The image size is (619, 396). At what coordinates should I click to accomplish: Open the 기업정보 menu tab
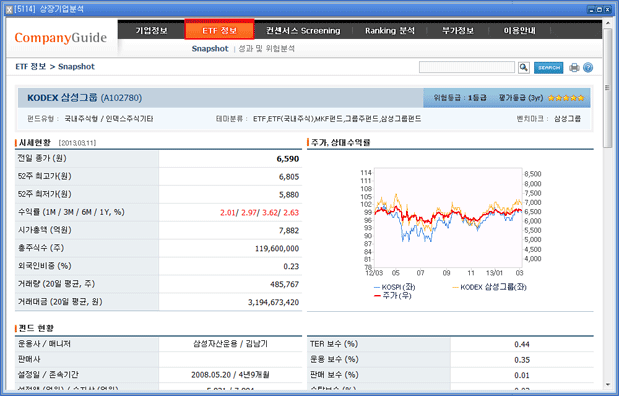coord(151,30)
